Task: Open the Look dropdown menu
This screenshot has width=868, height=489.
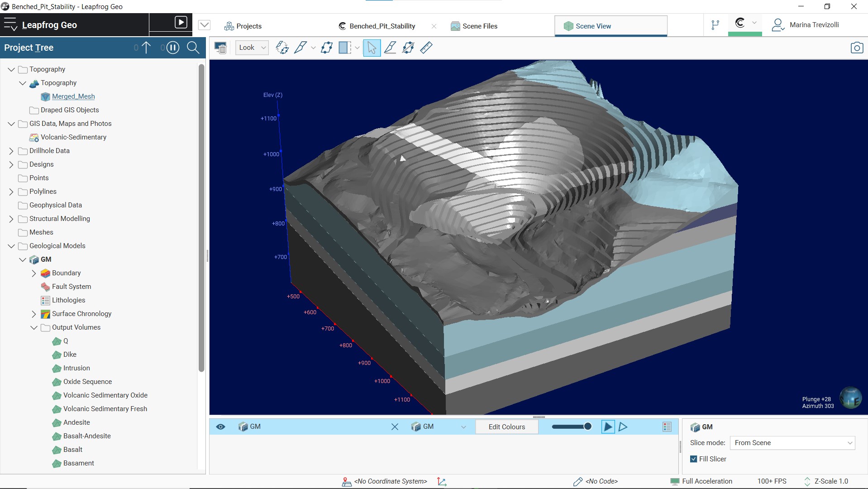Action: (252, 48)
